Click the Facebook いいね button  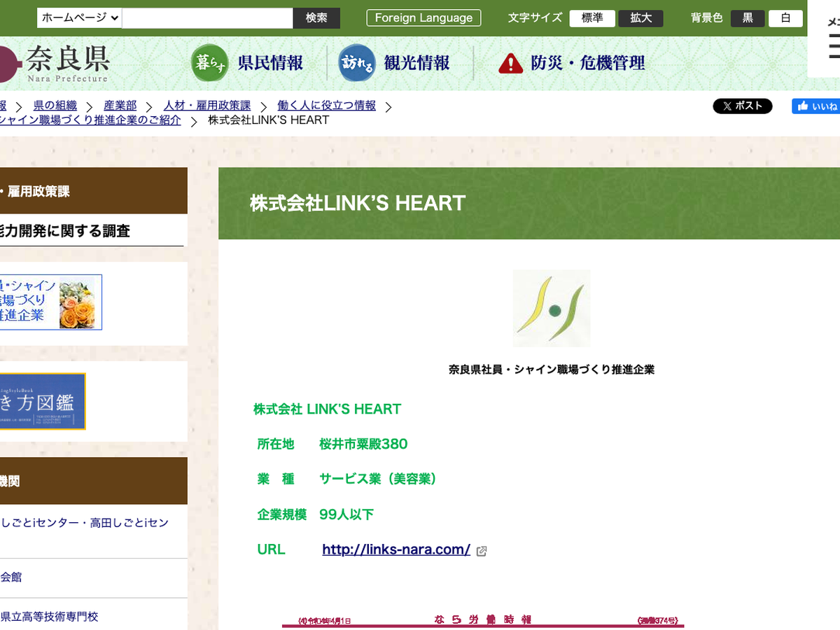click(816, 106)
